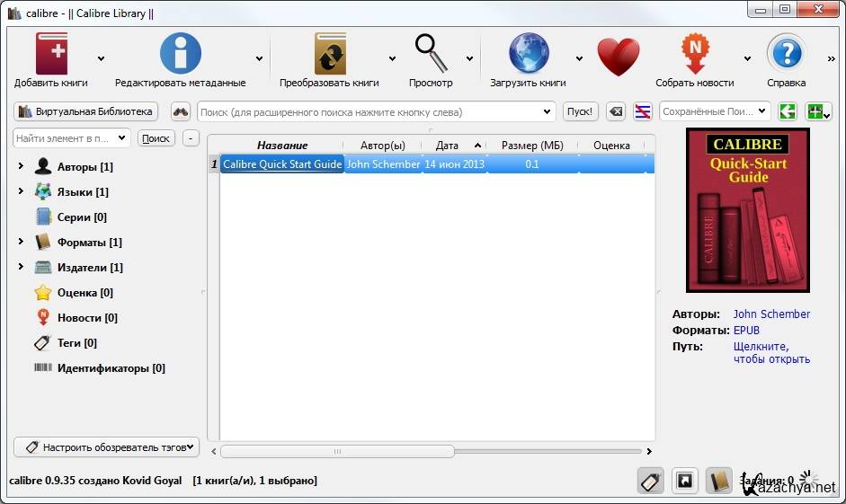Open Help with the question mark icon
This screenshot has height=504, width=846.
tap(786, 54)
